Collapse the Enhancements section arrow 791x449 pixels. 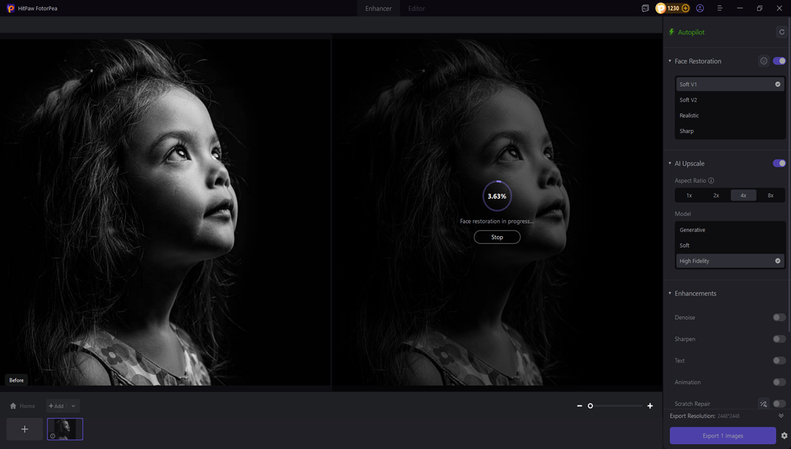pos(670,293)
